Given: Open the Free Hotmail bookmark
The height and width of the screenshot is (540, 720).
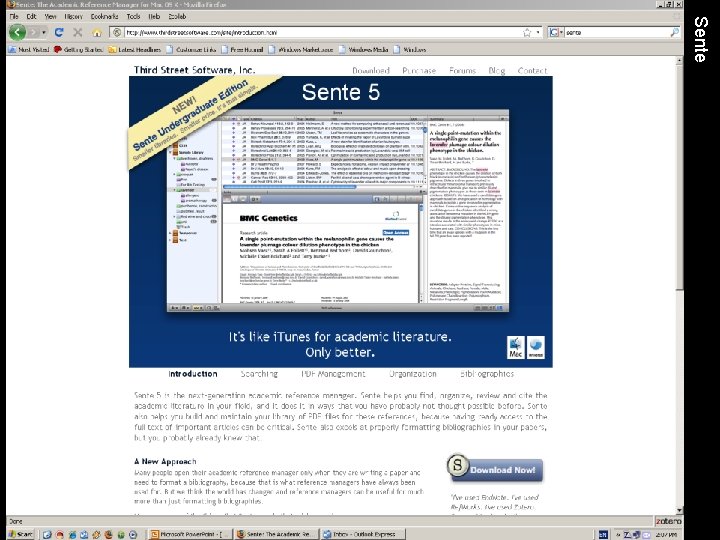Looking at the screenshot, I should [242, 50].
